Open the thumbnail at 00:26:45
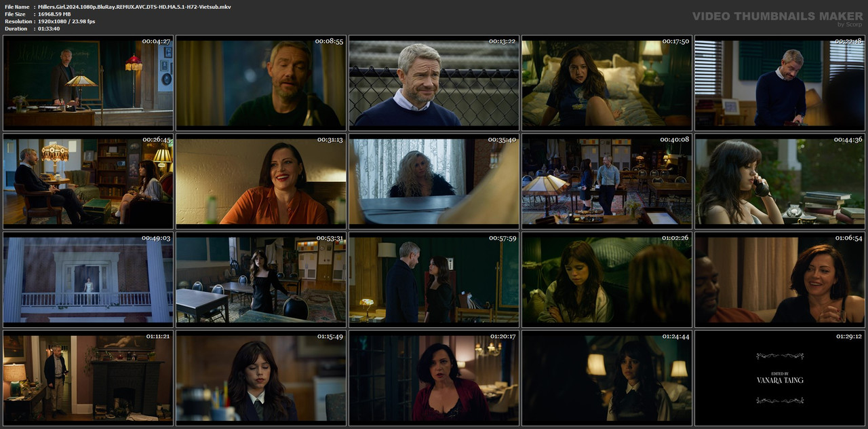Viewport: 868px width, 429px height. coord(88,181)
